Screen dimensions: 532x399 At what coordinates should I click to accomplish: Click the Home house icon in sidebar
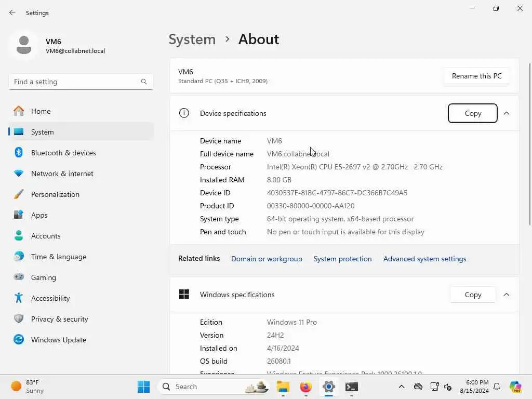tap(19, 111)
